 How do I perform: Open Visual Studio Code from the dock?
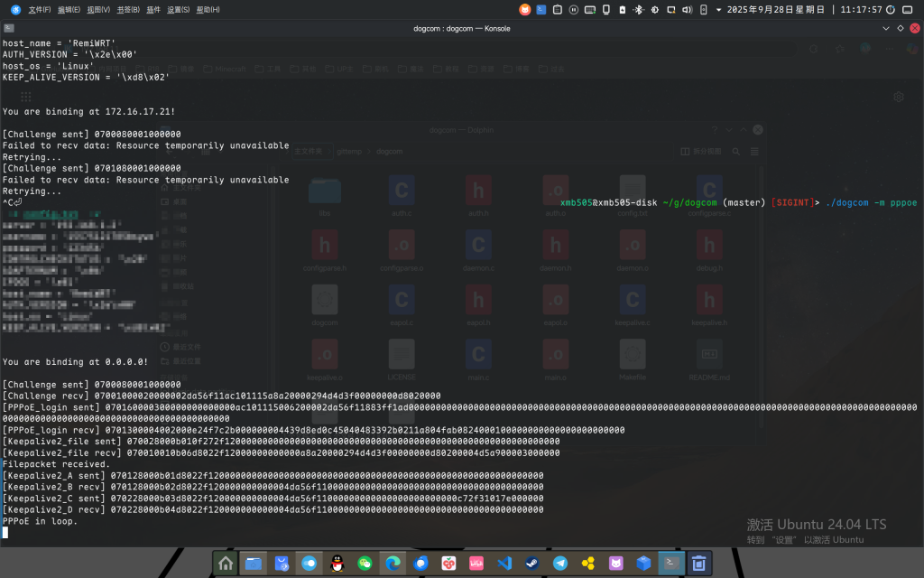pos(504,564)
